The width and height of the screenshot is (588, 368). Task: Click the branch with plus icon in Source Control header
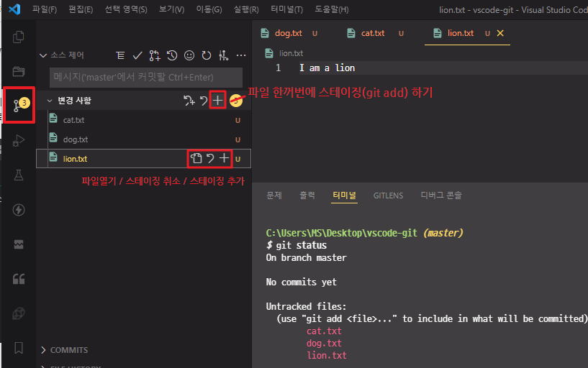pos(155,55)
